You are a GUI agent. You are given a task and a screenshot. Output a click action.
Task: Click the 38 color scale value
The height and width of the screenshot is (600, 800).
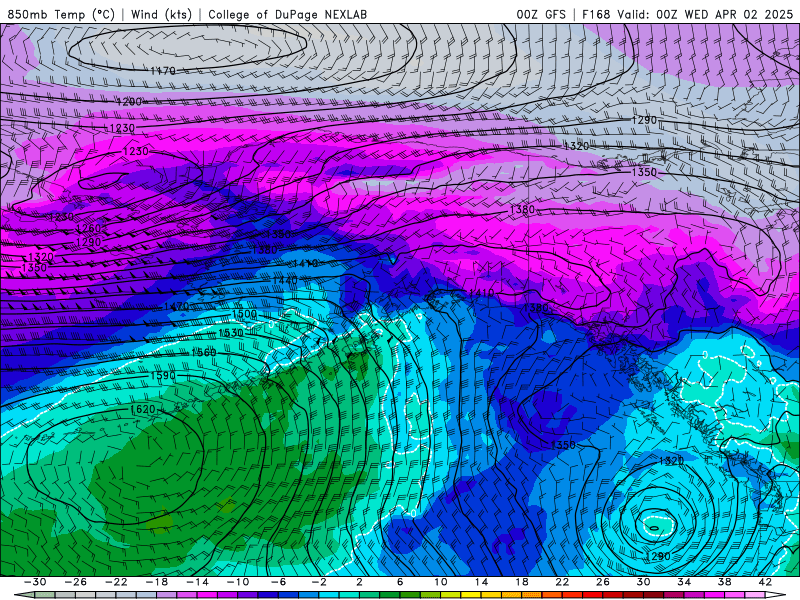tap(724, 582)
